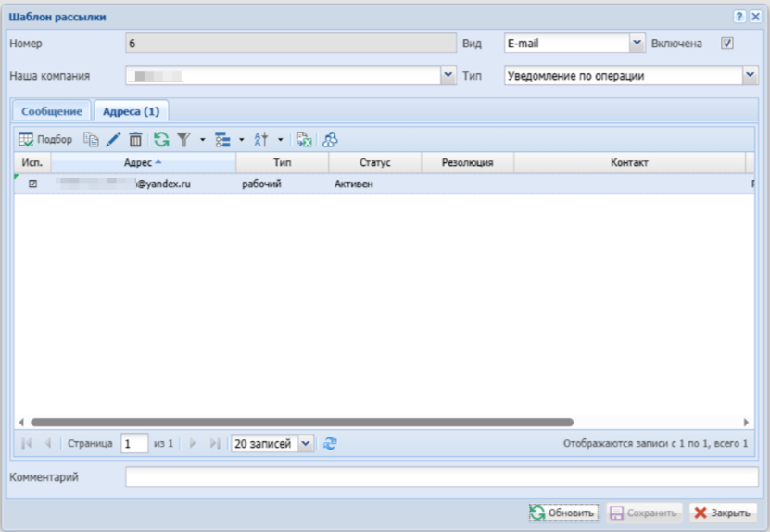Click the trash delete icon
The height and width of the screenshot is (532, 770).
click(x=135, y=139)
